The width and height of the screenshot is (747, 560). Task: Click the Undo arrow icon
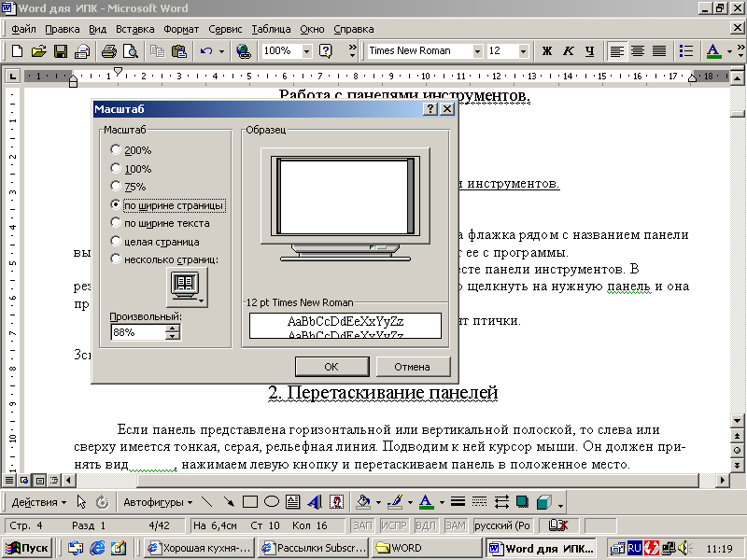click(206, 51)
